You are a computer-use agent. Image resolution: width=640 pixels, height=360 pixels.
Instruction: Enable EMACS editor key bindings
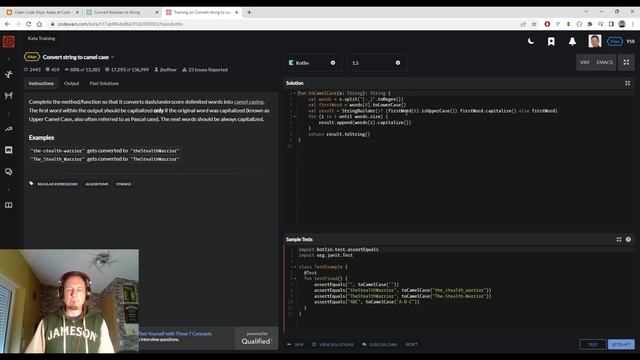(x=604, y=62)
